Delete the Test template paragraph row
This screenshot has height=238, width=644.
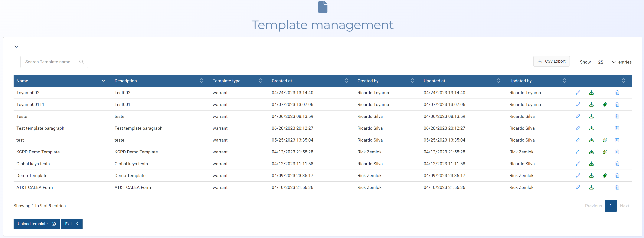pyautogui.click(x=617, y=128)
